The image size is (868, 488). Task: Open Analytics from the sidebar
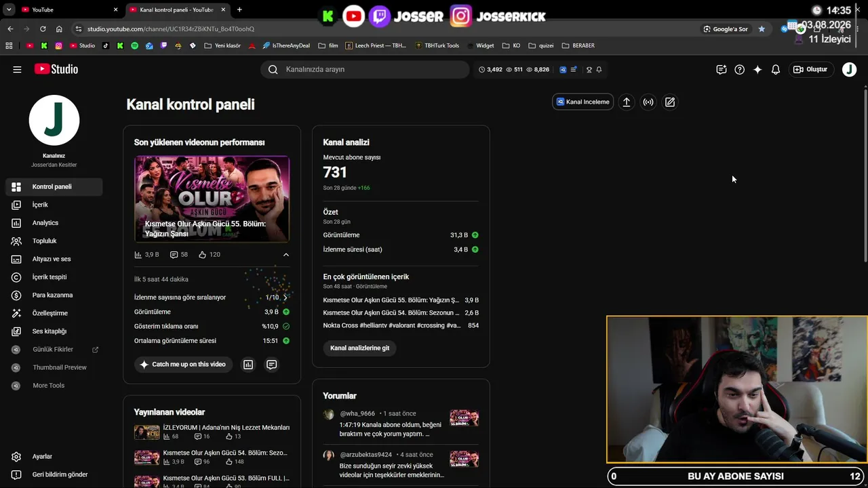coord(54,223)
